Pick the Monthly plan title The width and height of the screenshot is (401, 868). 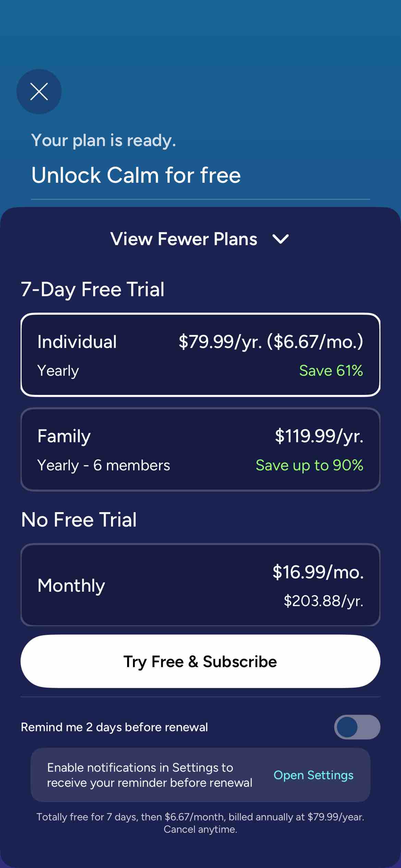71,585
